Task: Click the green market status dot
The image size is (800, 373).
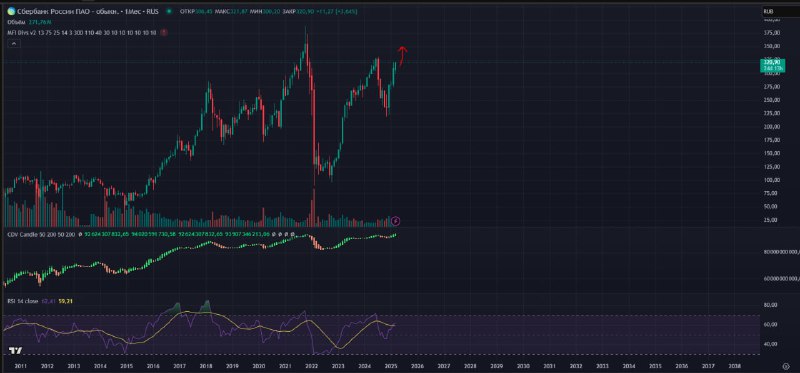Action: (x=168, y=11)
